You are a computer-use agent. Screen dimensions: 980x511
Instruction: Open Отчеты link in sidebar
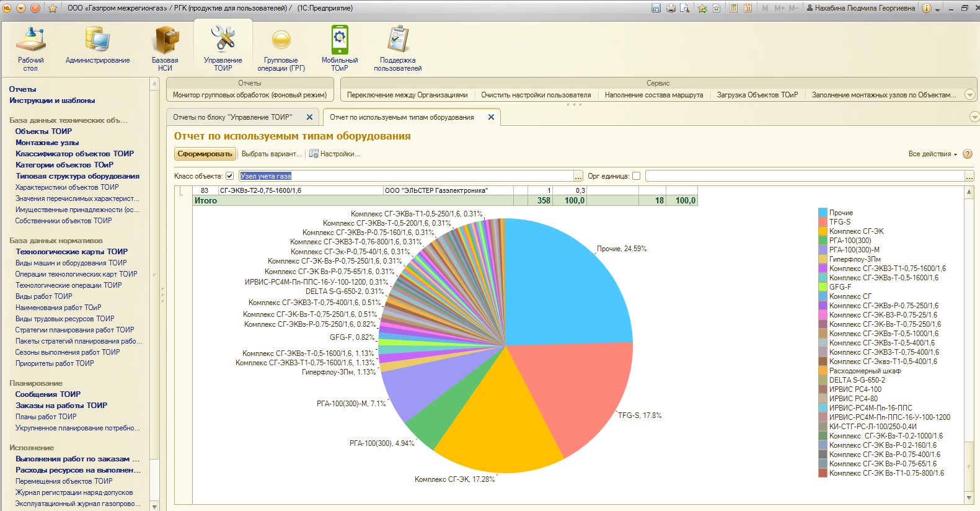tap(22, 89)
